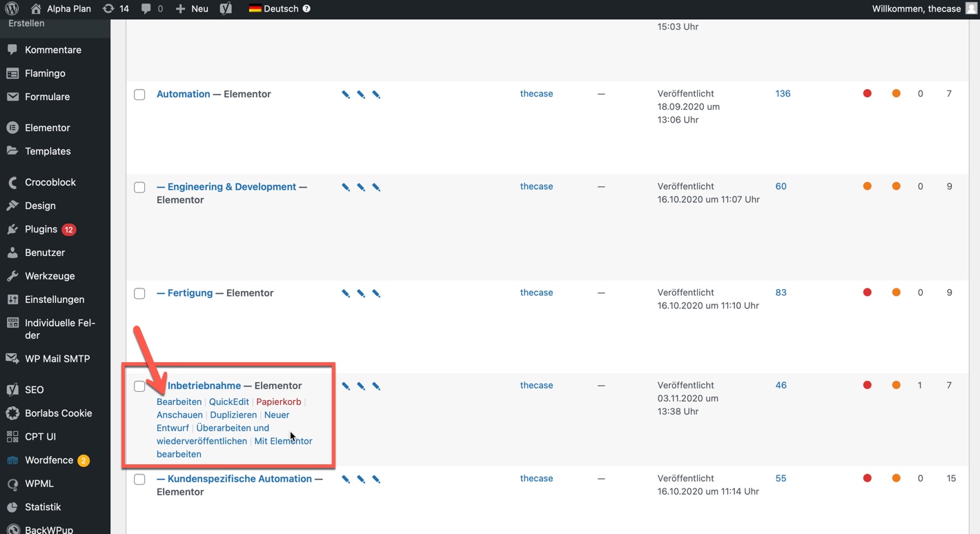Select the Fertigung row checkbox
Viewport: 980px width, 534px height.
[139, 293]
